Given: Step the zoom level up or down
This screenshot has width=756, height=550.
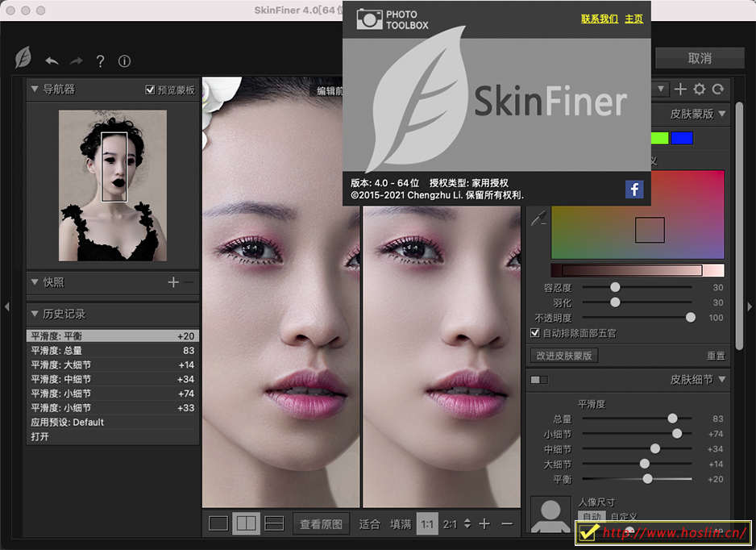Looking at the screenshot, I should click(467, 523).
